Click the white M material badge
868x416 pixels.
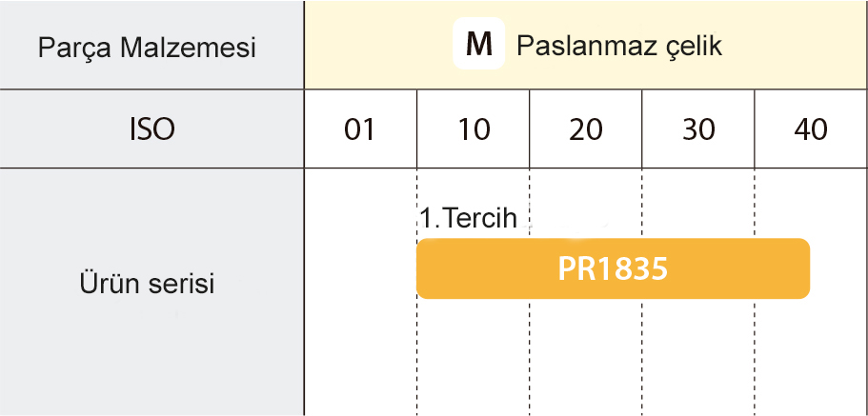pos(478,45)
